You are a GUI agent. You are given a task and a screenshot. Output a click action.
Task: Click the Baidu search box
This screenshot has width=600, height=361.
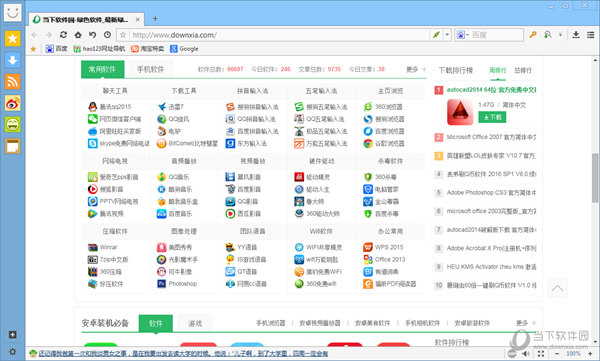click(x=497, y=35)
